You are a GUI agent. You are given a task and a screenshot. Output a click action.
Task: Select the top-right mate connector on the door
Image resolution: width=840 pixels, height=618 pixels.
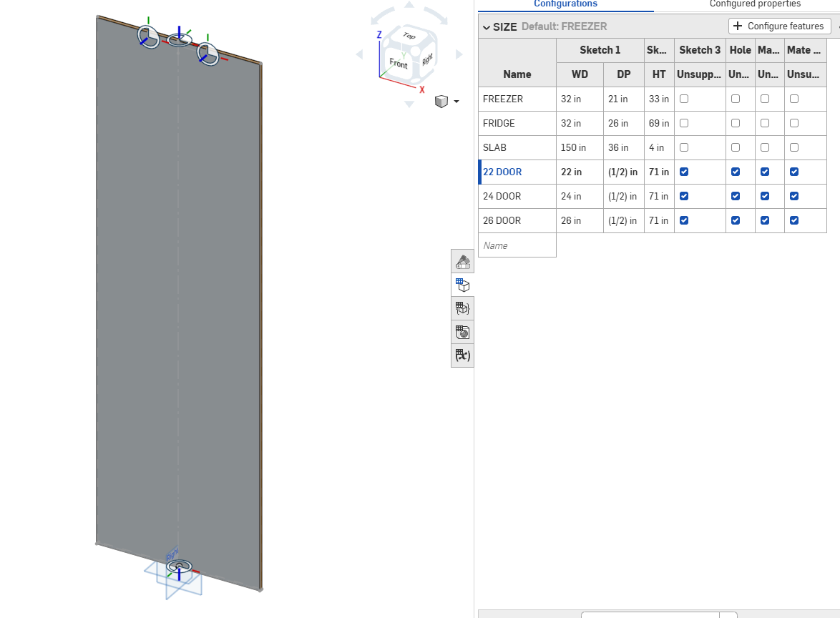[x=208, y=54]
